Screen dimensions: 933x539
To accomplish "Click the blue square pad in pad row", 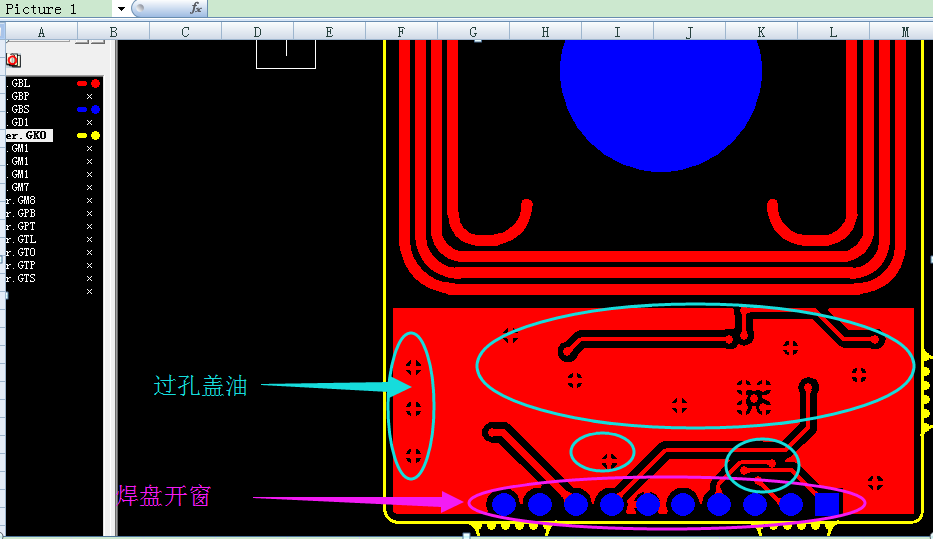I will tap(827, 504).
